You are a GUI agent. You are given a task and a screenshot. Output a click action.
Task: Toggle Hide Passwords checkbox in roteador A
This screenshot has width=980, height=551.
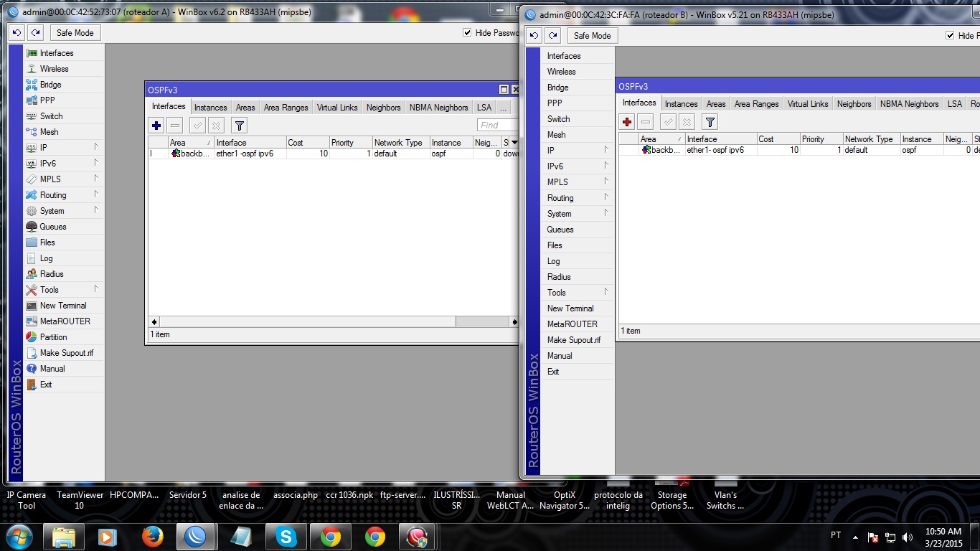(468, 33)
